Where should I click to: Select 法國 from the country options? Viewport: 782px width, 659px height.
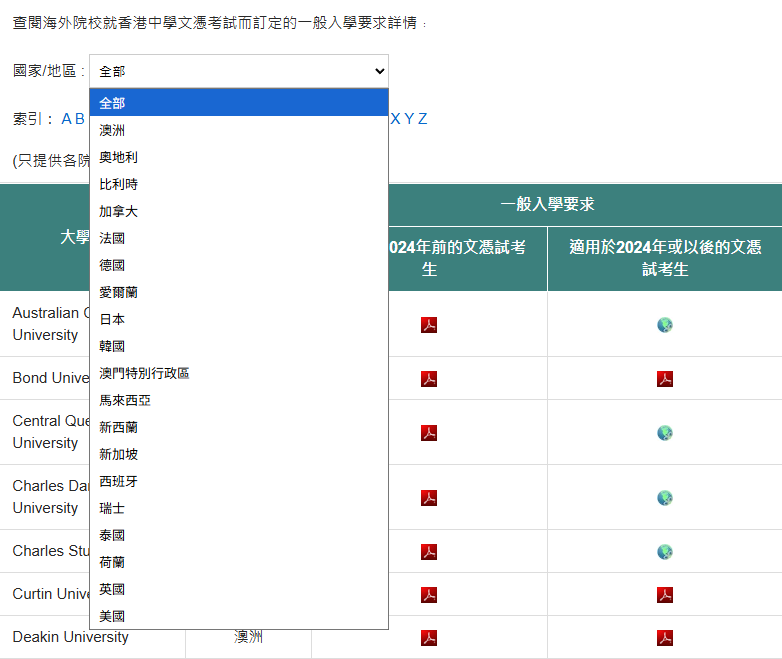click(x=239, y=238)
